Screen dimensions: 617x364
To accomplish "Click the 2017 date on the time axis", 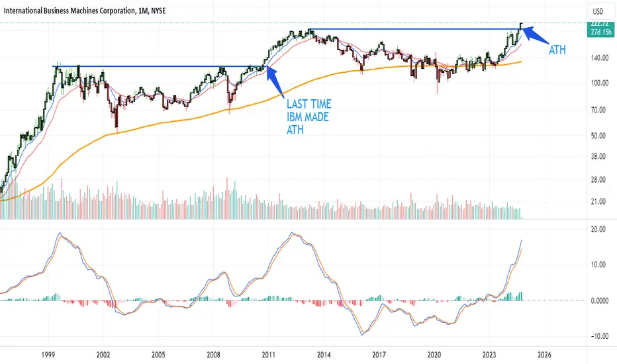I will click(x=379, y=355).
